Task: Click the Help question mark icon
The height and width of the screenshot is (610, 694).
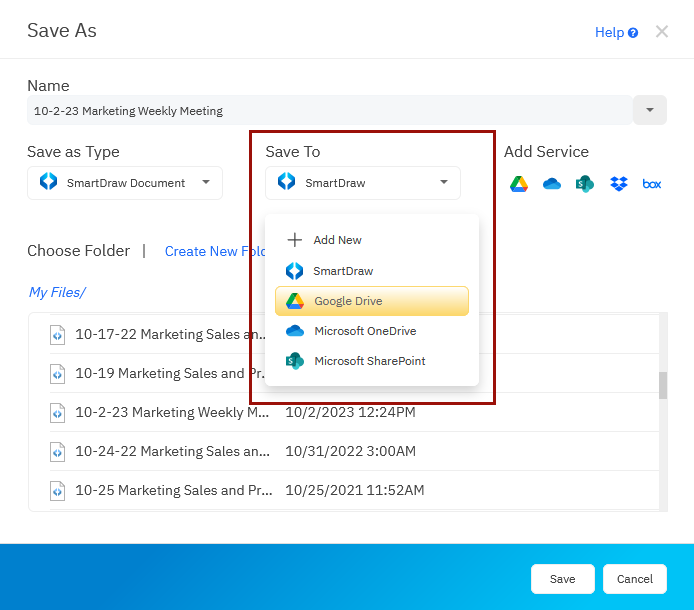Action: pyautogui.click(x=633, y=33)
